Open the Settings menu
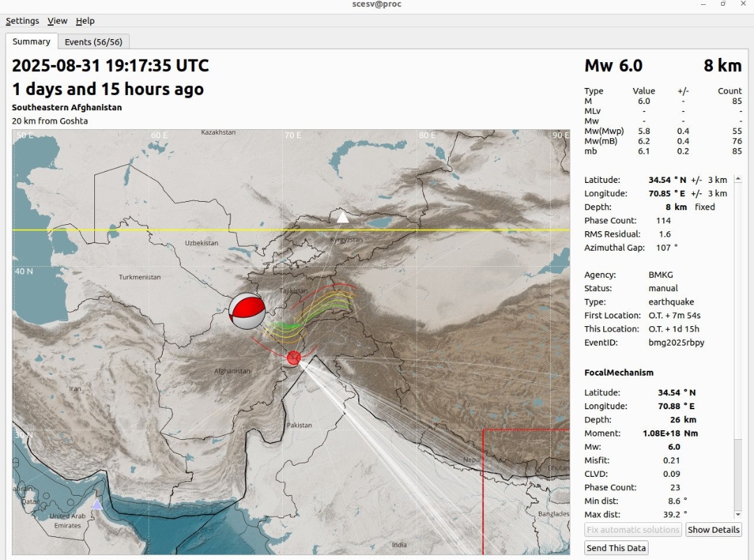The width and height of the screenshot is (754, 560). point(22,21)
